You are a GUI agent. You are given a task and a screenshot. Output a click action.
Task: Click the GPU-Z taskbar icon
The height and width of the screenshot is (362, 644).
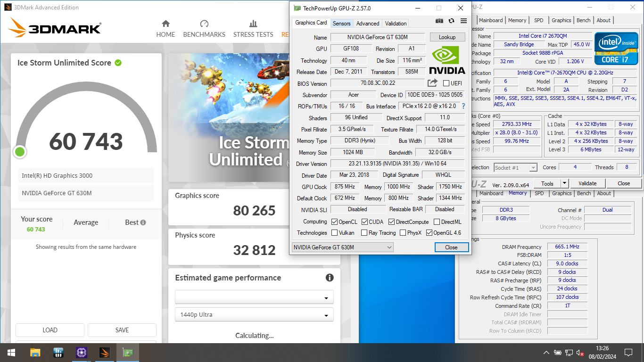[128, 353]
